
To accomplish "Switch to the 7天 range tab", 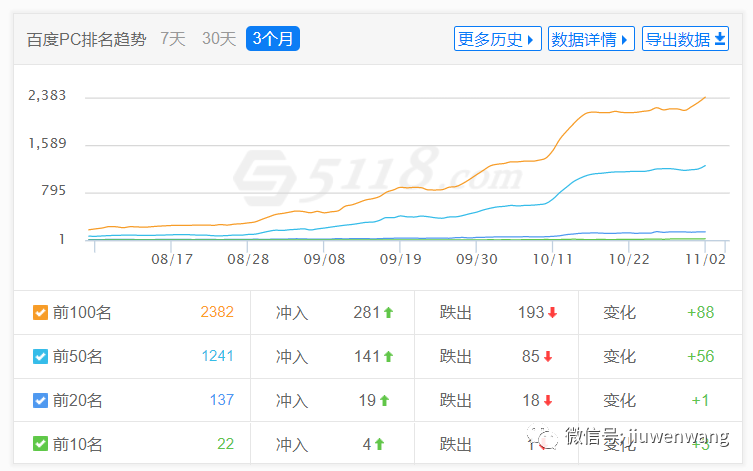I will 173,40.
